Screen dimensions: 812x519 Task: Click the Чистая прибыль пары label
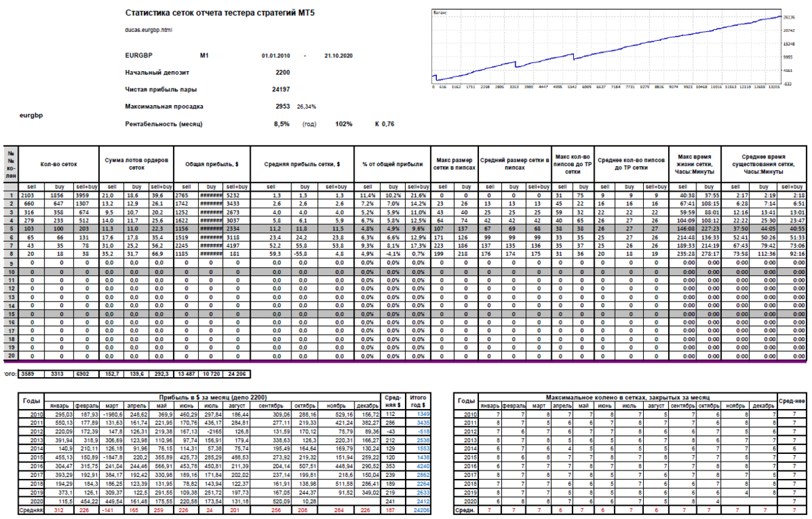click(x=161, y=89)
